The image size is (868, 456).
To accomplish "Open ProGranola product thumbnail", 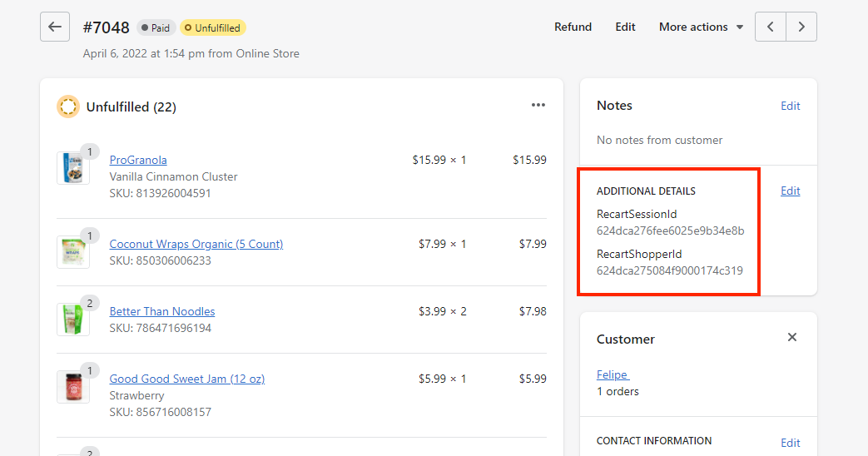I will tap(73, 168).
